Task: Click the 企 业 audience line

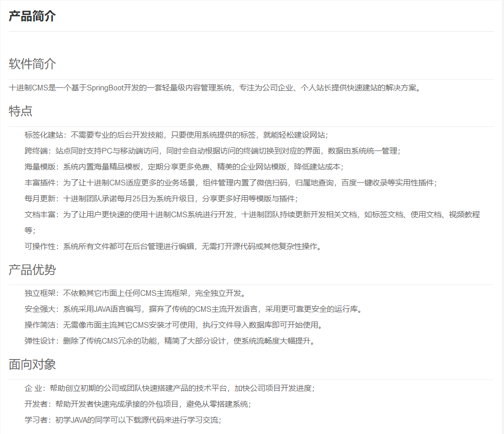Action: (x=170, y=388)
